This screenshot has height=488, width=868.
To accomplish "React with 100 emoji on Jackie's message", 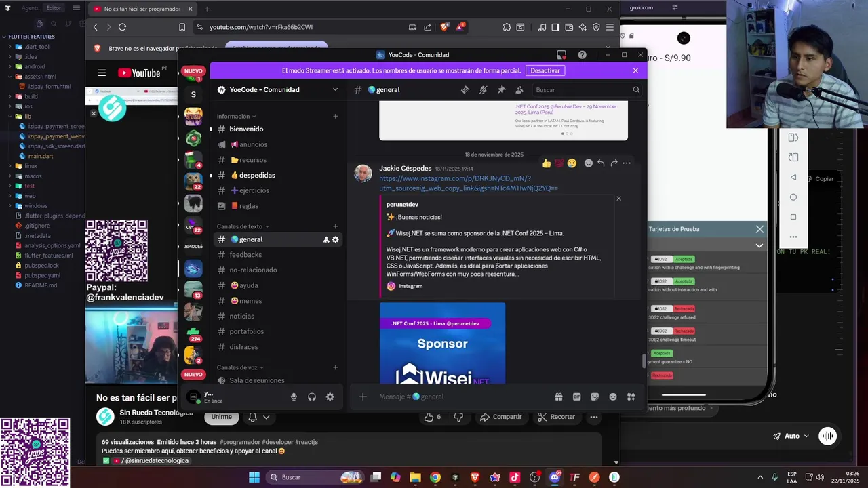I will tap(559, 163).
